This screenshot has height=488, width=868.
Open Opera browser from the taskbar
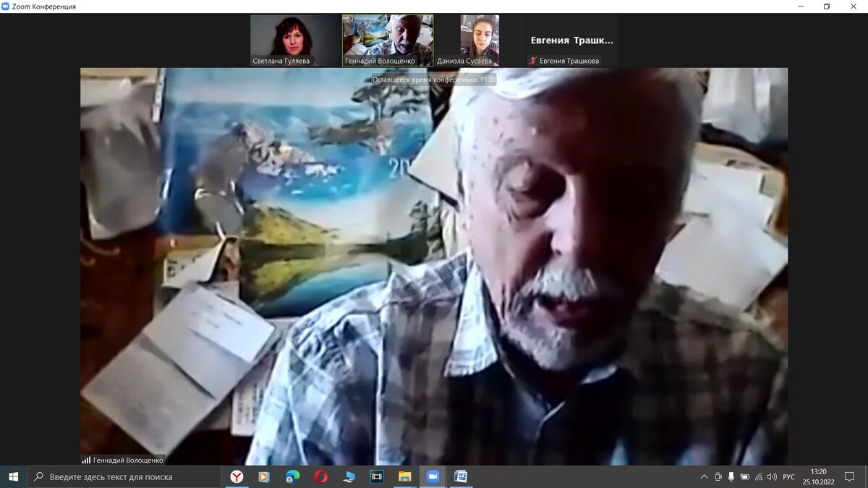321,476
